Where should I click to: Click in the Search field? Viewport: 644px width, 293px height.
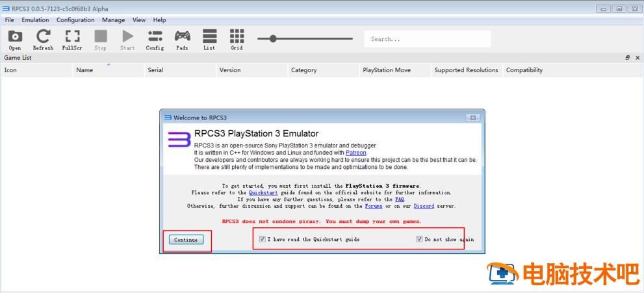coord(427,39)
